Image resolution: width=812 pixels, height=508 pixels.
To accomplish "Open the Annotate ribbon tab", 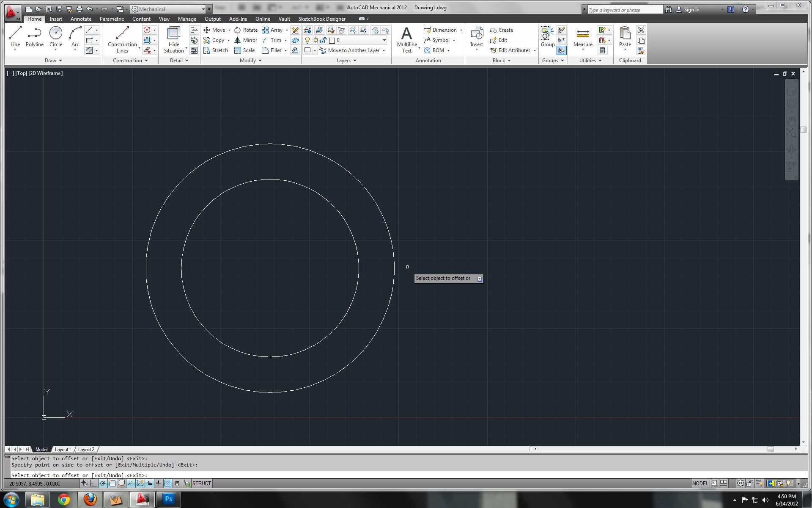I will 81,19.
